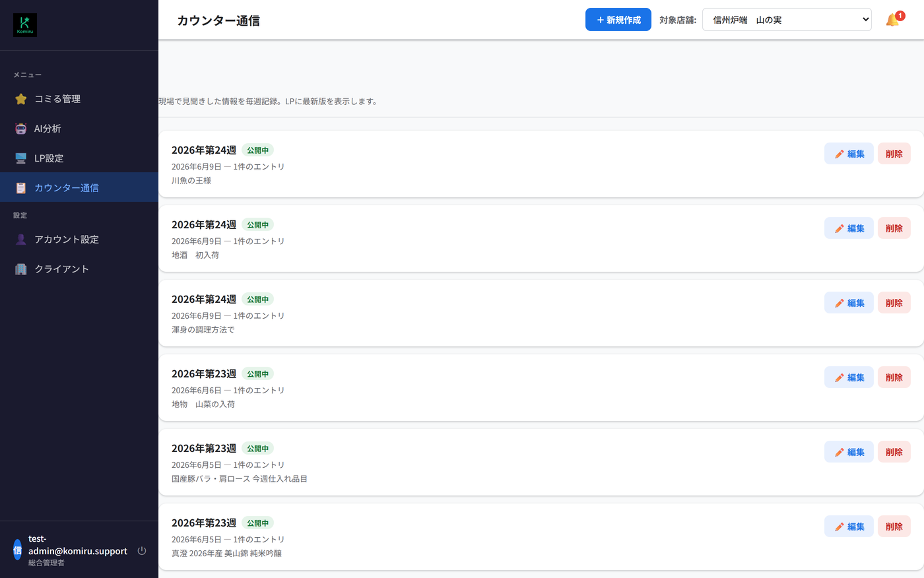The height and width of the screenshot is (578, 924).
Task: Click the building icon beside クライアント
Action: [x=21, y=269]
